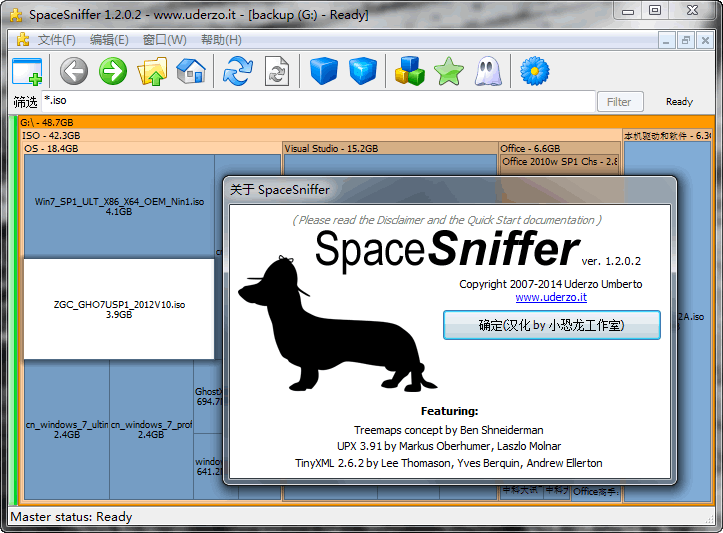Open the 帮助(H) menu
This screenshot has height=533, width=723.
tap(221, 40)
